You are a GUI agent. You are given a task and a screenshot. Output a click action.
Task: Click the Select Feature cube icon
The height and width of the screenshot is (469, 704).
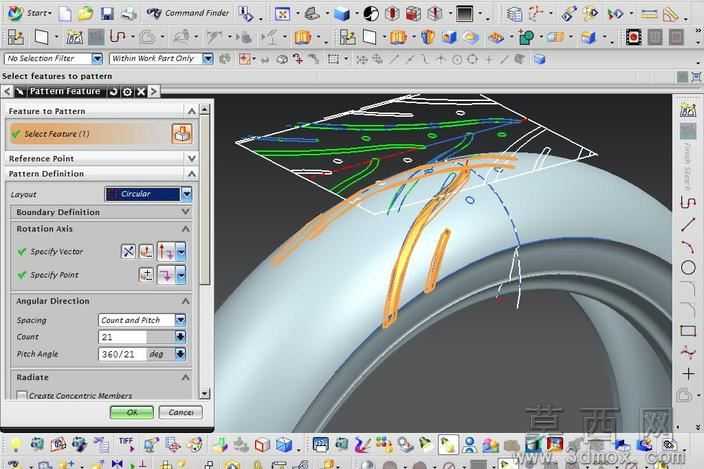coord(182,134)
